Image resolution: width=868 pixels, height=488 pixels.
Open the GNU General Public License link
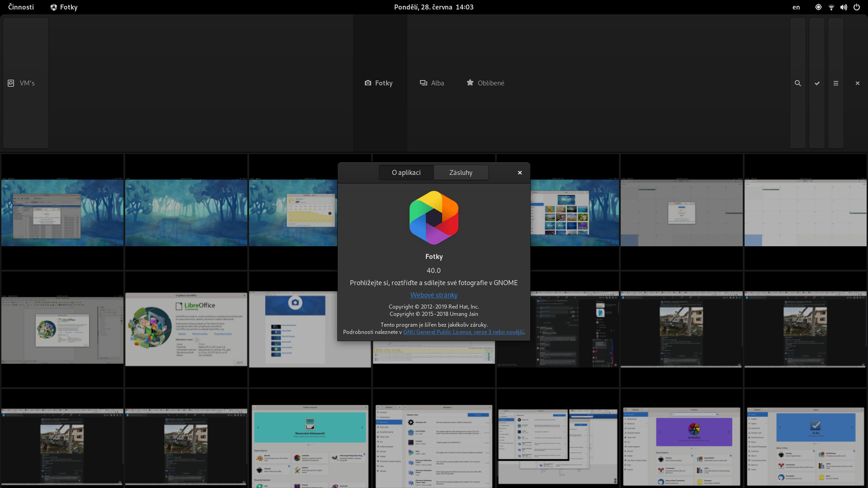tap(463, 332)
